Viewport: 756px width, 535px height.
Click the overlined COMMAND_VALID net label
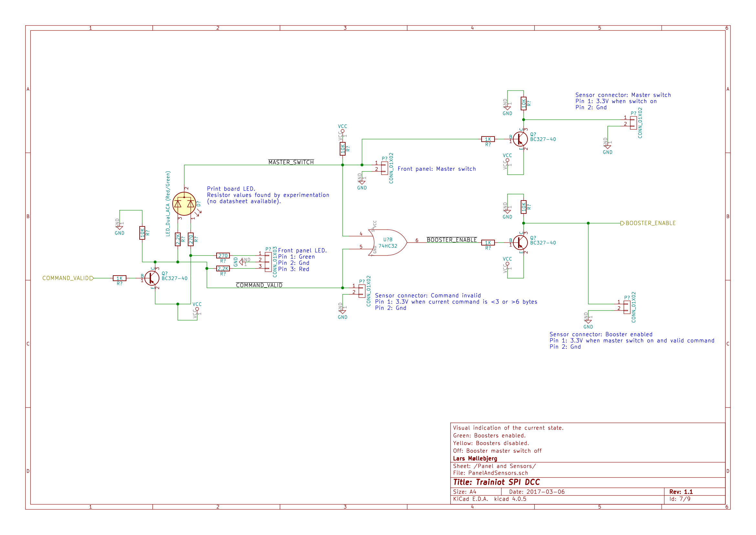pyautogui.click(x=259, y=285)
